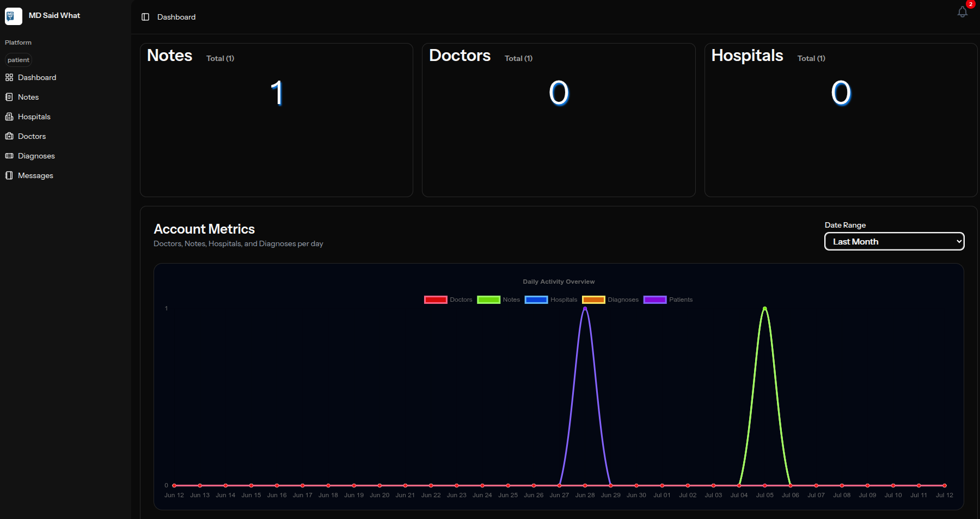Click the Jul 12 axis label
The image size is (980, 519).
coord(945,495)
